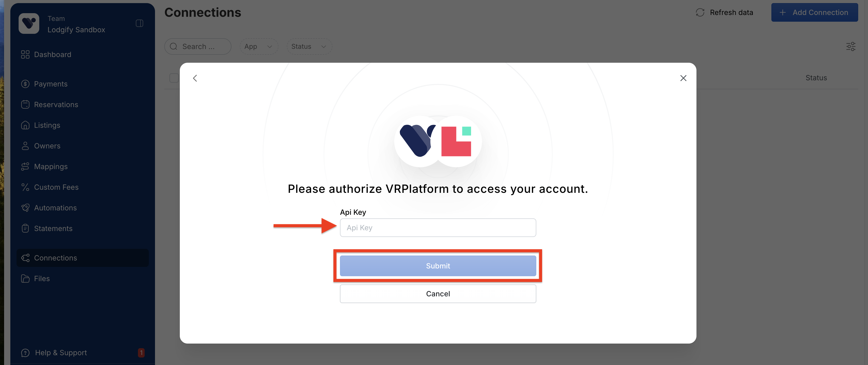
Task: Click the VRPlatform team logo
Action: 29,23
